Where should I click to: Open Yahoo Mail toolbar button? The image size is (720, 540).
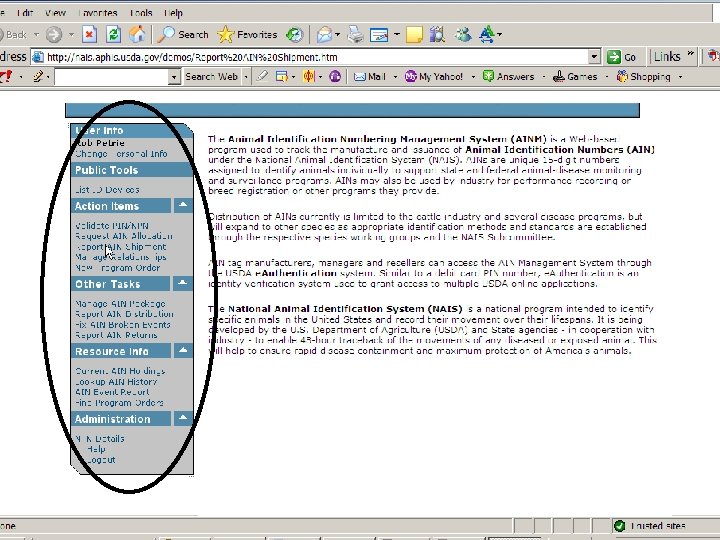pos(370,77)
